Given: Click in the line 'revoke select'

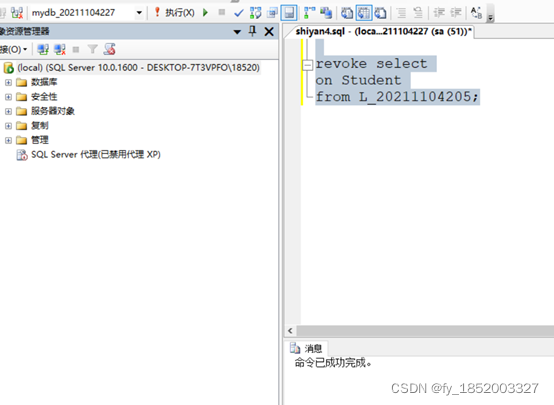Looking at the screenshot, I should point(371,64).
